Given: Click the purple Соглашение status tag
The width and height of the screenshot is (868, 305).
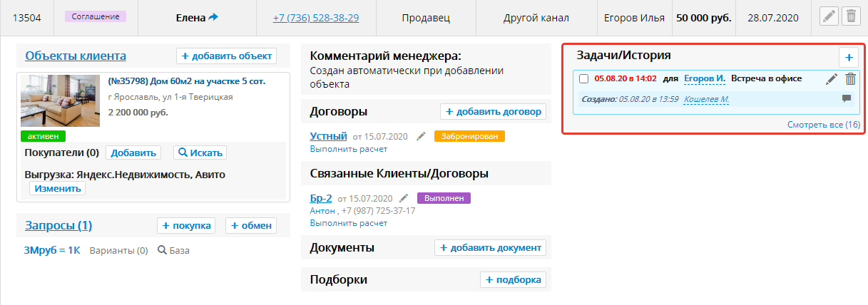Looking at the screenshot, I should pyautogui.click(x=95, y=16).
